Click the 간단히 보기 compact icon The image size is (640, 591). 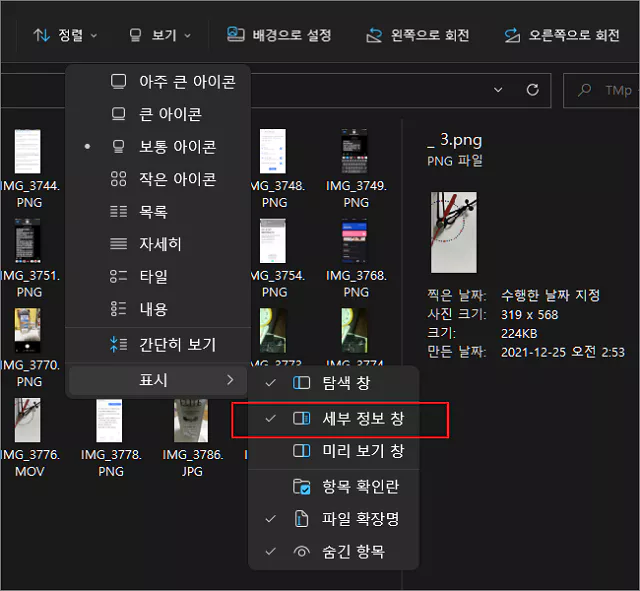click(118, 344)
